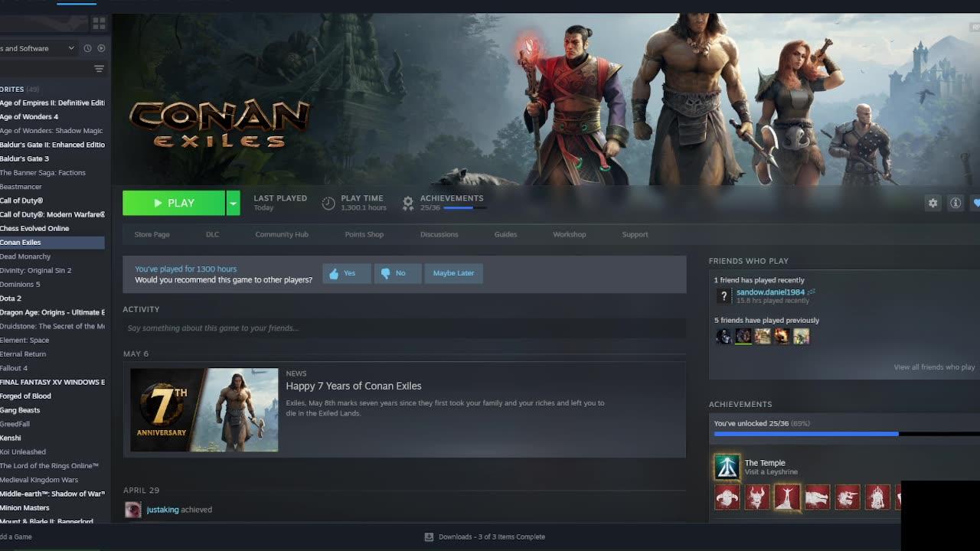
Task: Open the Points Shop tab
Action: (x=364, y=235)
